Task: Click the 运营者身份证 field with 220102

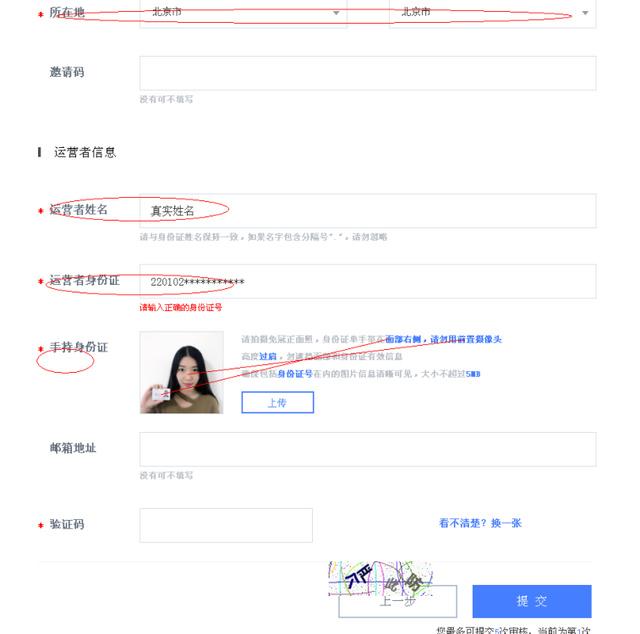Action: tap(368, 281)
